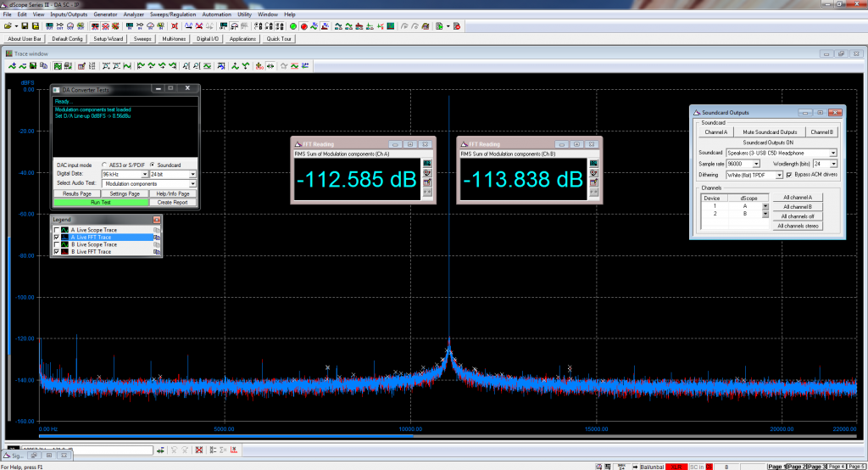The image size is (868, 470).
Task: Open the Wordlength bits dropdown
Action: coord(833,164)
